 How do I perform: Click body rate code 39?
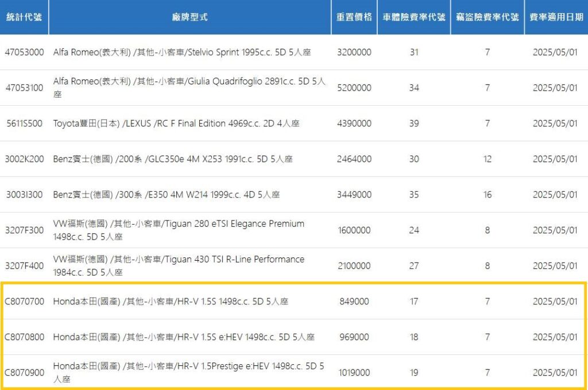tap(414, 123)
